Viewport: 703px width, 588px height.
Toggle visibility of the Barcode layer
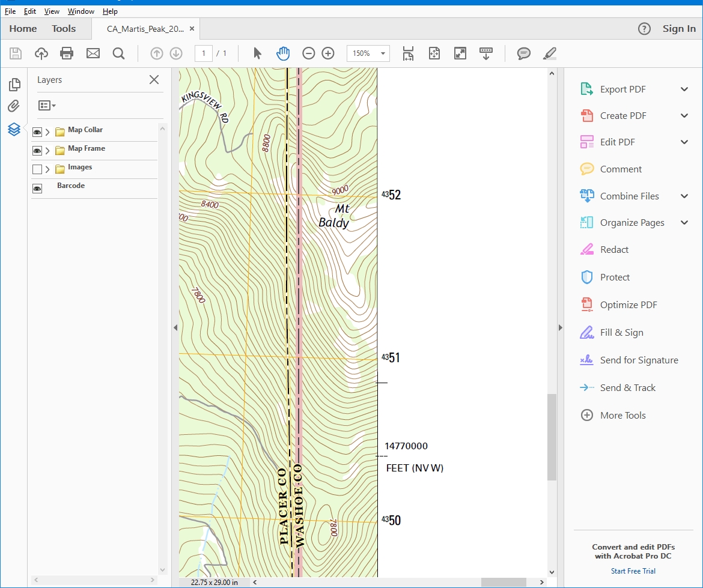[37, 188]
